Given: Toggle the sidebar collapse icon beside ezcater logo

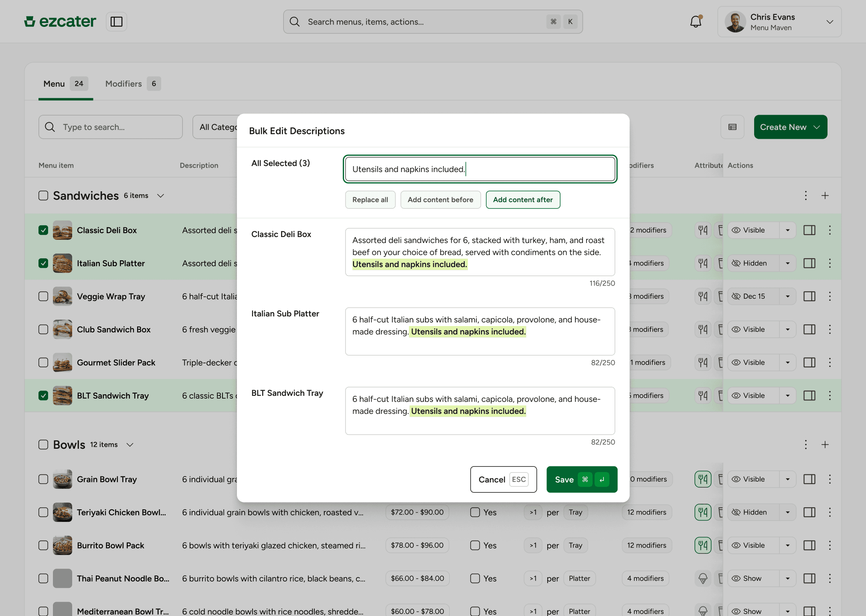Looking at the screenshot, I should pyautogui.click(x=116, y=22).
